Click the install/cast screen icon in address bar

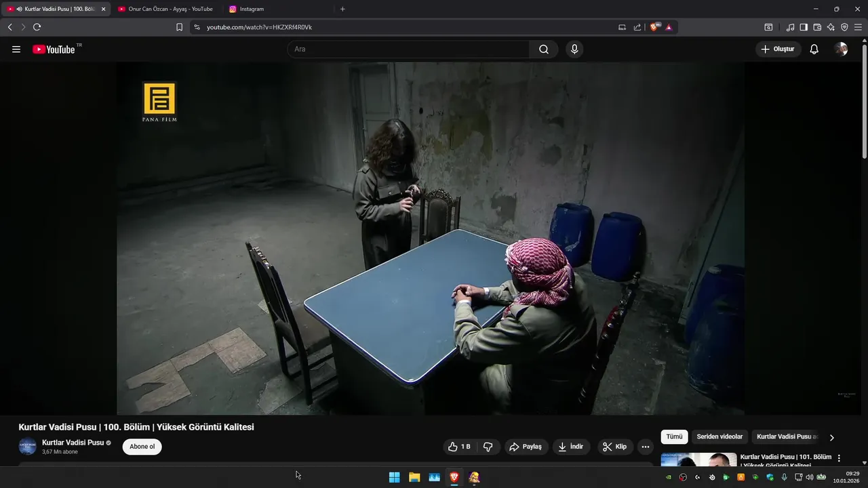point(622,27)
